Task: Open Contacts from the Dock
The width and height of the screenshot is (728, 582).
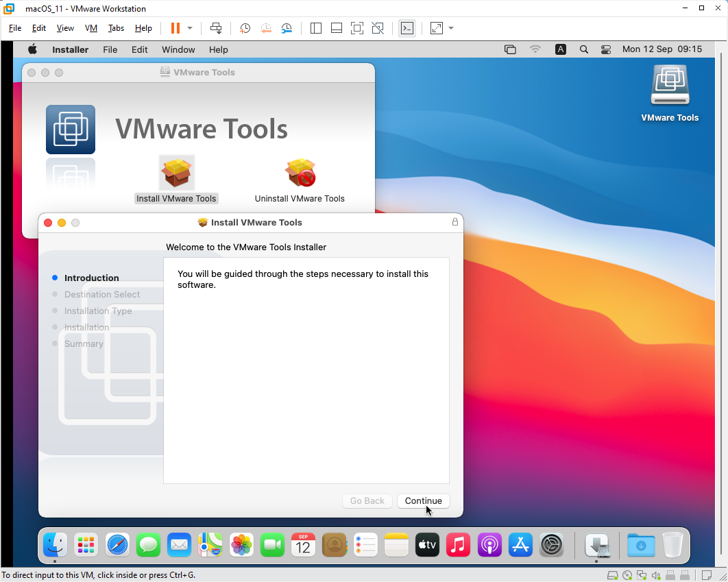Action: [335, 545]
